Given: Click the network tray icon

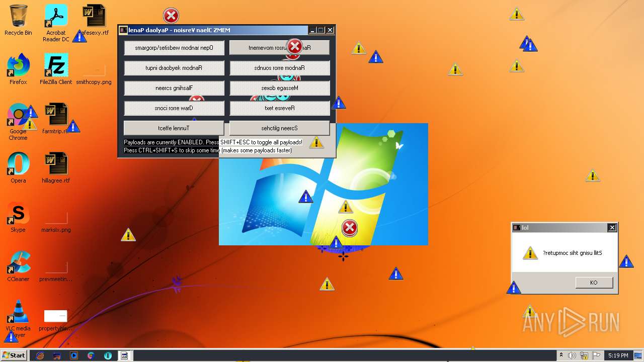Looking at the screenshot, I should (584, 355).
